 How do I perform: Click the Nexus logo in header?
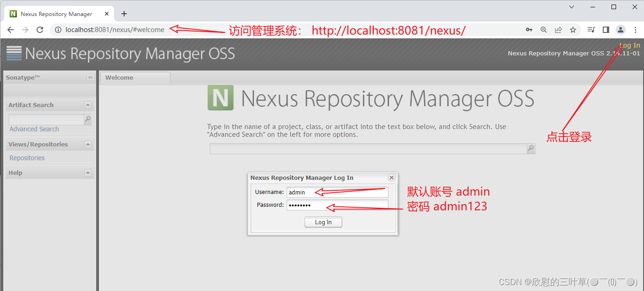14,54
